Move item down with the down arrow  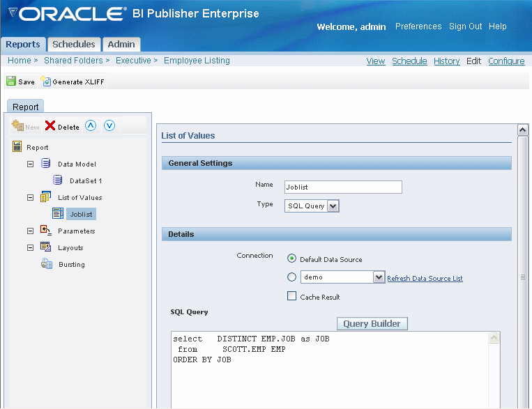[109, 125]
